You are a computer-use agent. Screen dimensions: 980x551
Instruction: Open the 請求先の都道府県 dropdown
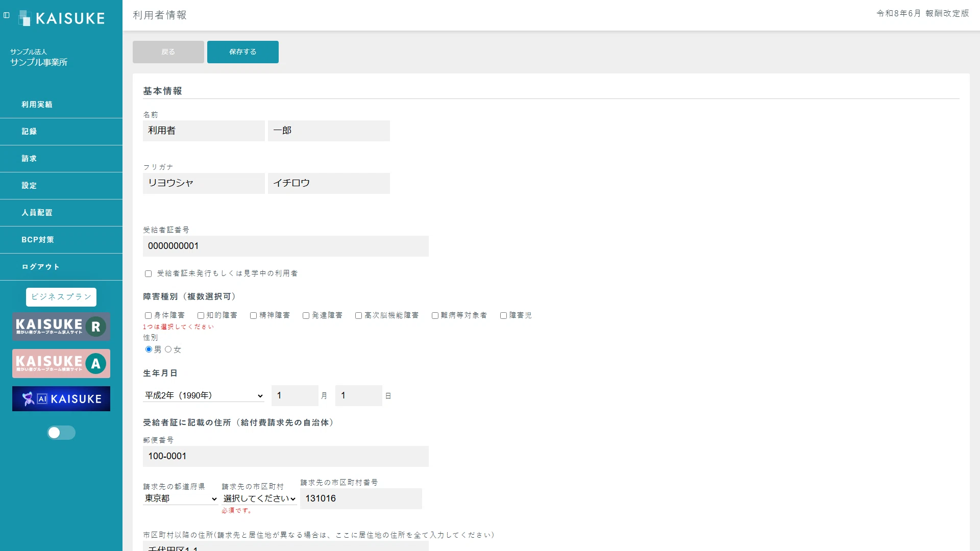(181, 498)
